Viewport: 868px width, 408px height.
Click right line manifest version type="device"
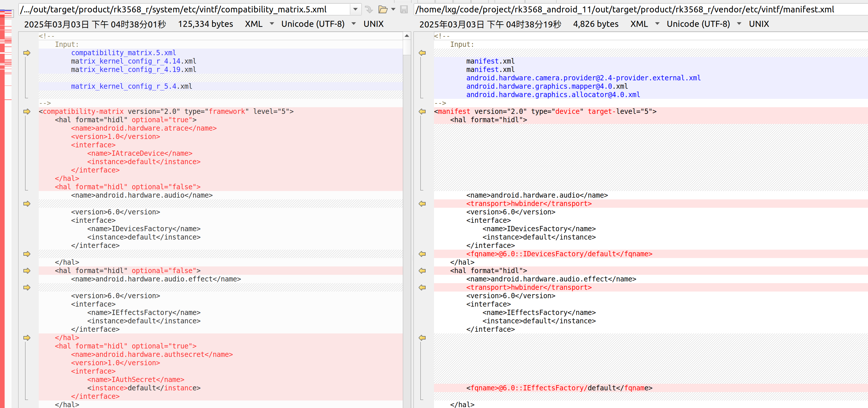point(545,112)
